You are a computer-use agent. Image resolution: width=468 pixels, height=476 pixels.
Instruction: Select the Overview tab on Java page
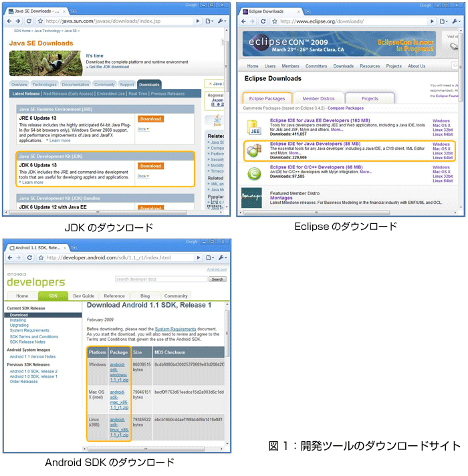[x=19, y=85]
